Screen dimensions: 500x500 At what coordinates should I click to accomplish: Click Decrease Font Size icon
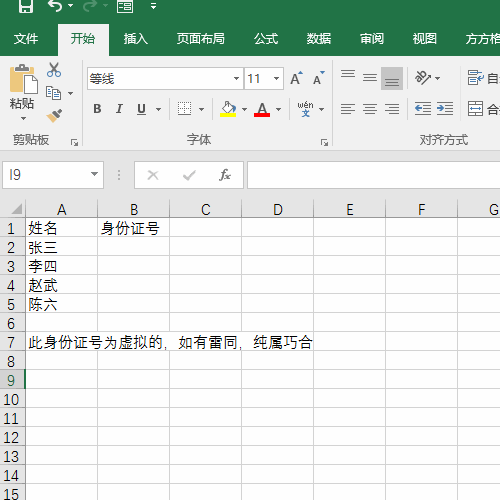click(x=318, y=79)
